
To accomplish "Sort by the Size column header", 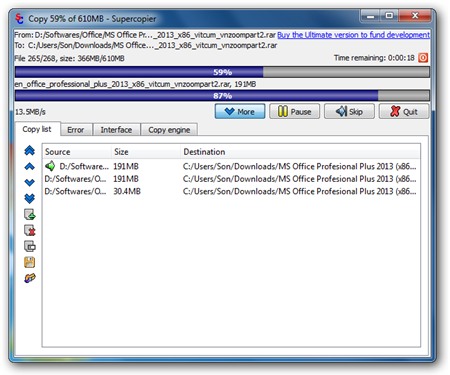I will [x=146, y=152].
